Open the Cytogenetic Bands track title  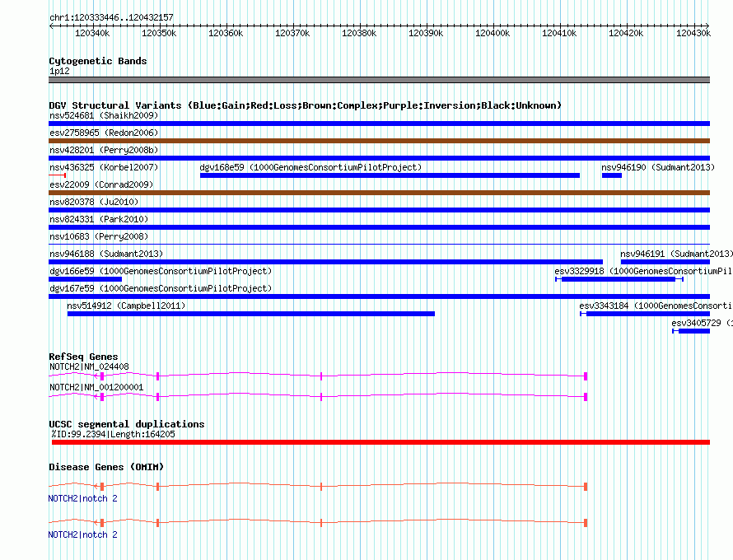point(98,61)
